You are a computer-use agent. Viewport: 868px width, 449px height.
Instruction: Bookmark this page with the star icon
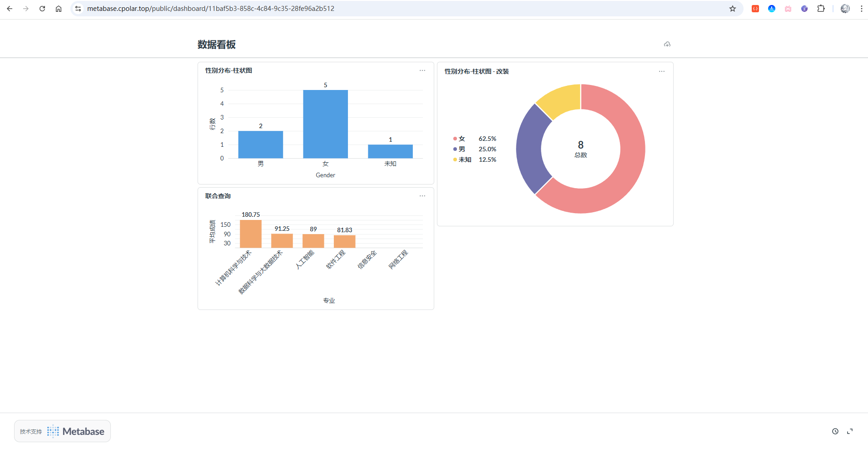pyautogui.click(x=732, y=9)
